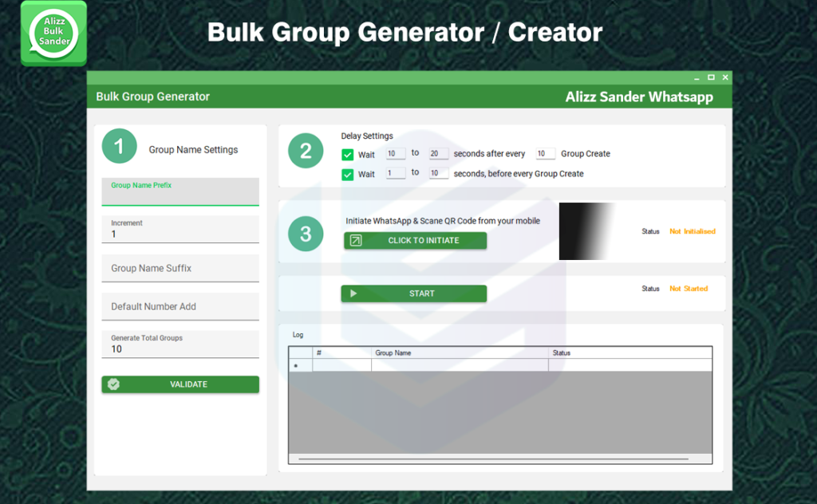The width and height of the screenshot is (817, 504).
Task: Hit the VALIDATE button
Action: (180, 384)
